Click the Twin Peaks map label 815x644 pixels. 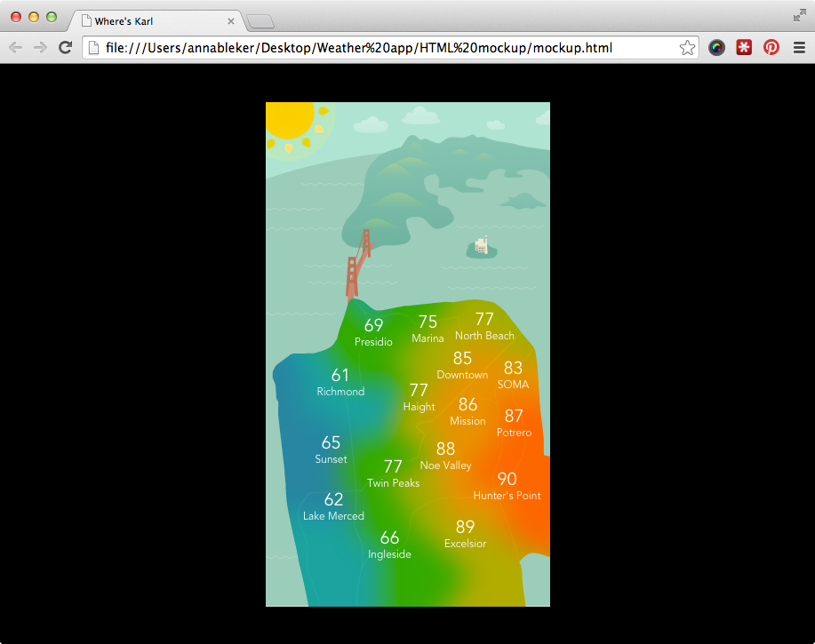coord(393,482)
